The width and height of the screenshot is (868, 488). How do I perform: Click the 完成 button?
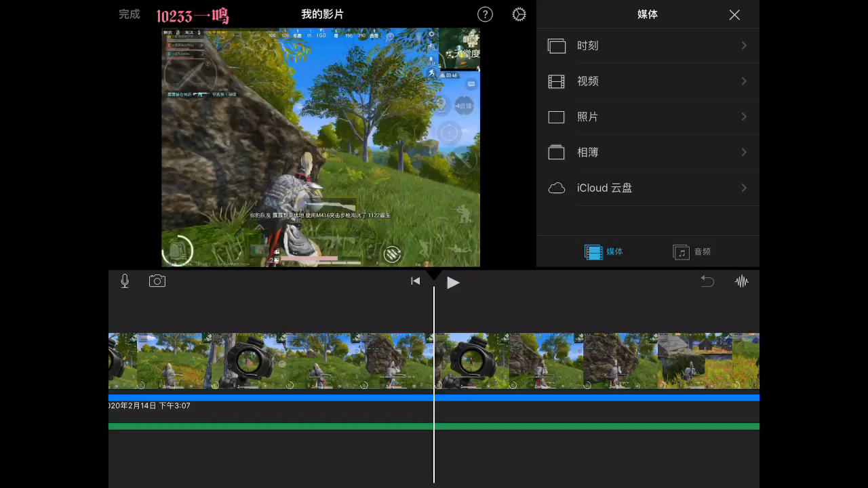(130, 14)
